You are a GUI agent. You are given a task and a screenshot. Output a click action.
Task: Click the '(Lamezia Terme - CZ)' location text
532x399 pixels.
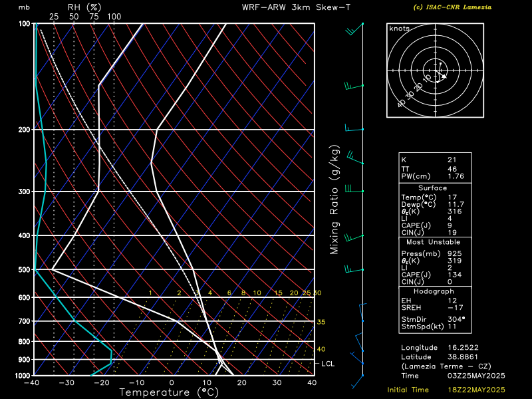(446, 366)
